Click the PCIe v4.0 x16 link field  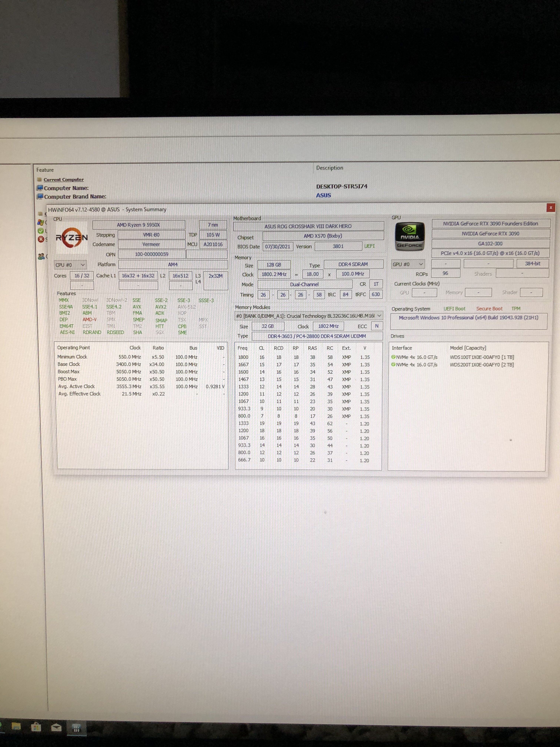click(490, 253)
